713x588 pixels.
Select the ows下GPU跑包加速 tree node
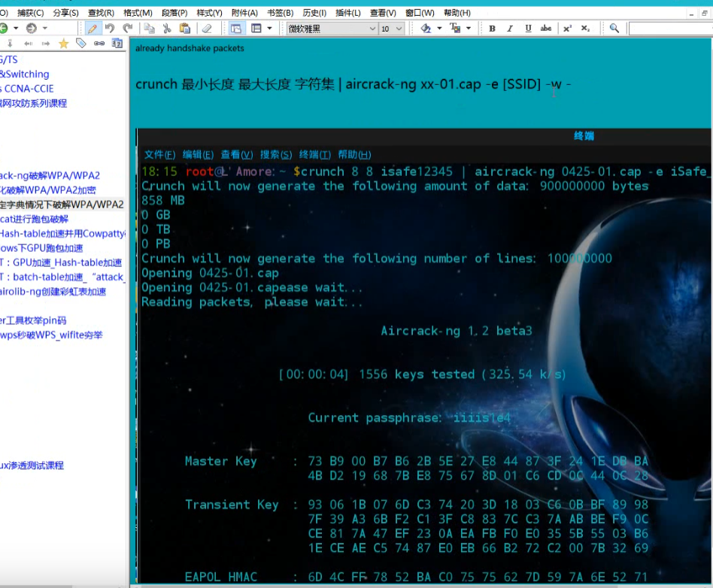pyautogui.click(x=41, y=248)
